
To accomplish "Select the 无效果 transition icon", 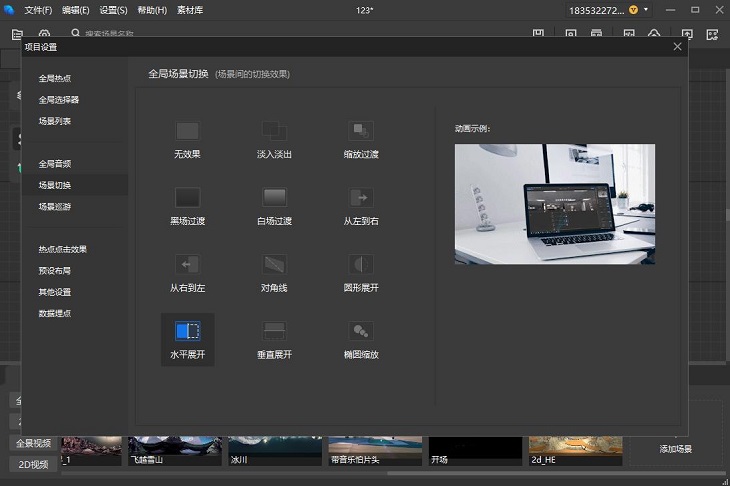I will (187, 131).
